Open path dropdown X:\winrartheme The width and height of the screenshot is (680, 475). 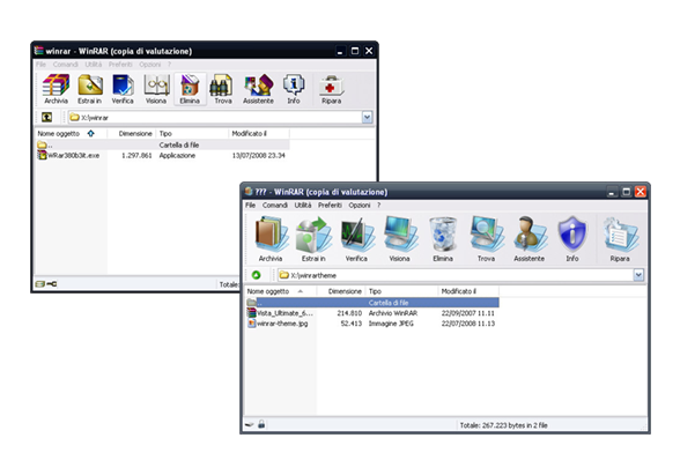(638, 275)
